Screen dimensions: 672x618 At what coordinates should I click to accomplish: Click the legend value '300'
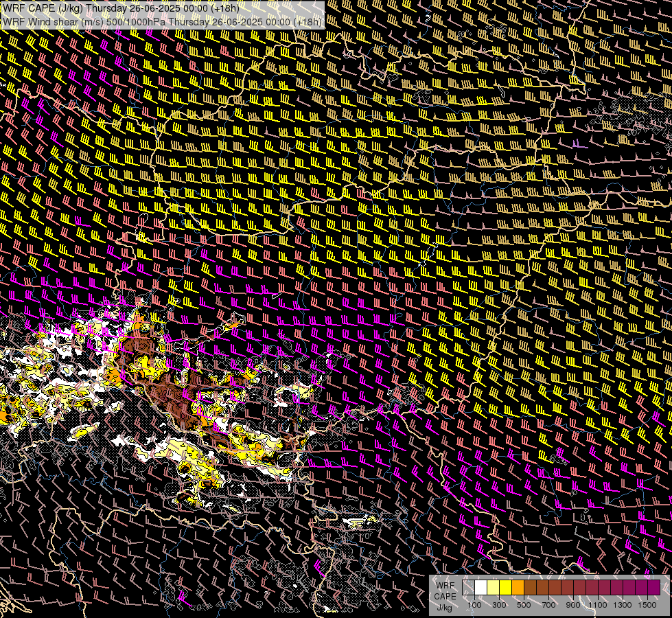499,605
